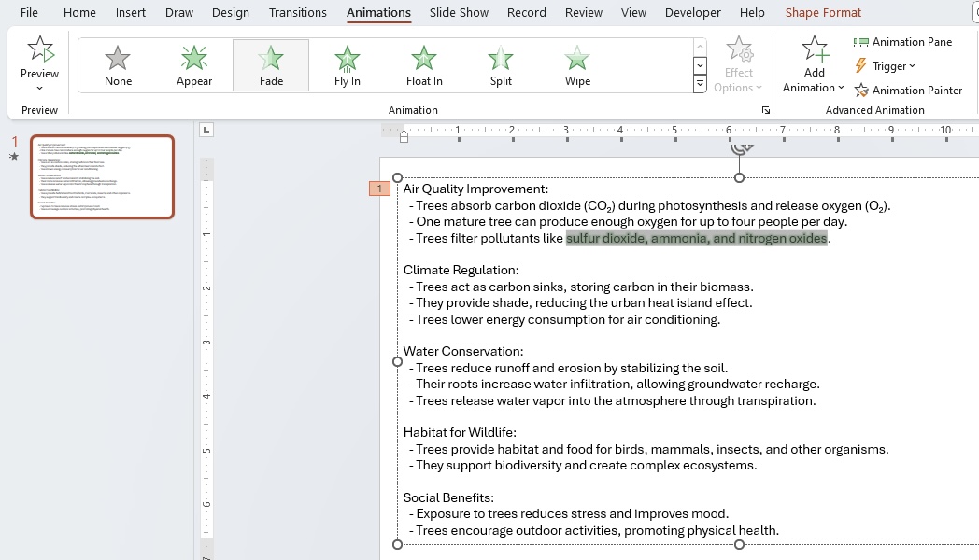The image size is (979, 560).
Task: Click the Preview star icon
Action: (x=40, y=49)
